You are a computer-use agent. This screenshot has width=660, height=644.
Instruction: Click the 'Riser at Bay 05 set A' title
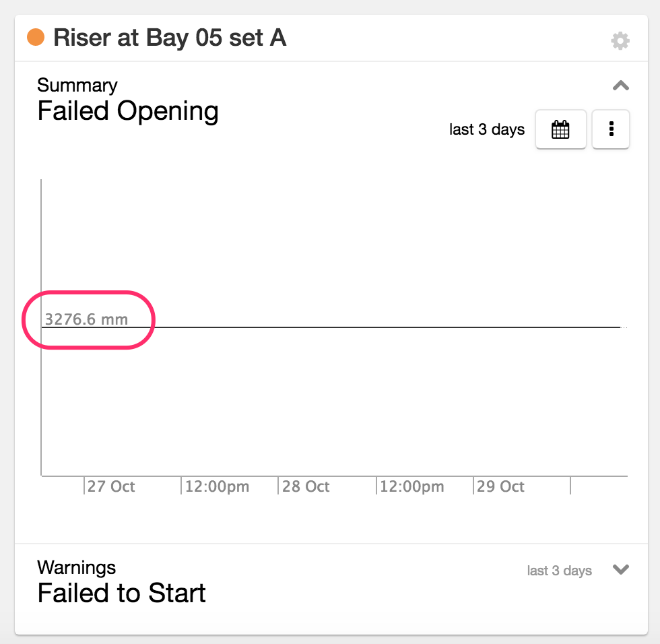[170, 38]
